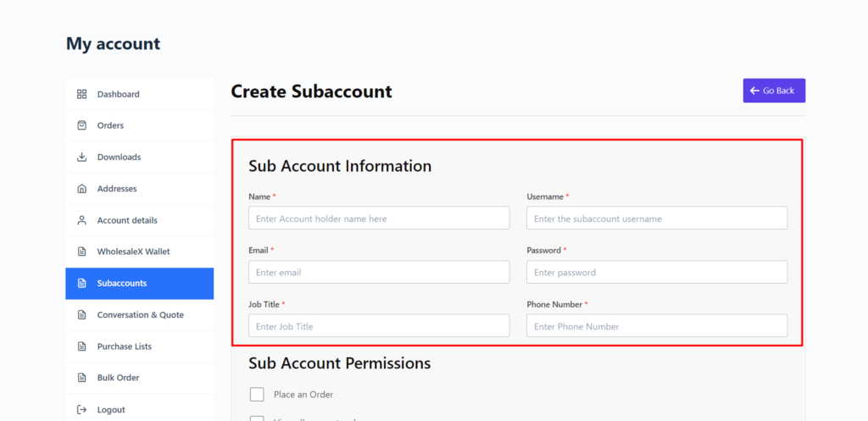The width and height of the screenshot is (868, 421).
Task: Select WholesaleX Wallet menu entry
Action: tap(140, 252)
